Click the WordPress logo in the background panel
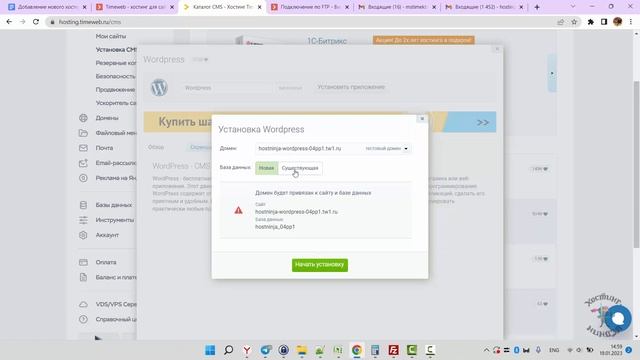 159,87
